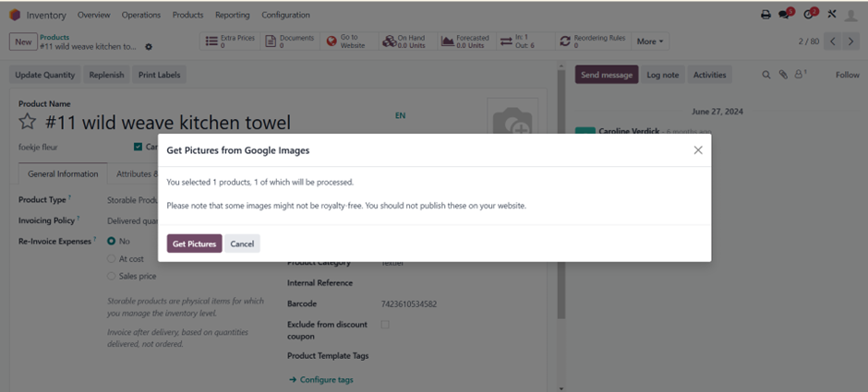Open the messages chat icon

pos(785,15)
